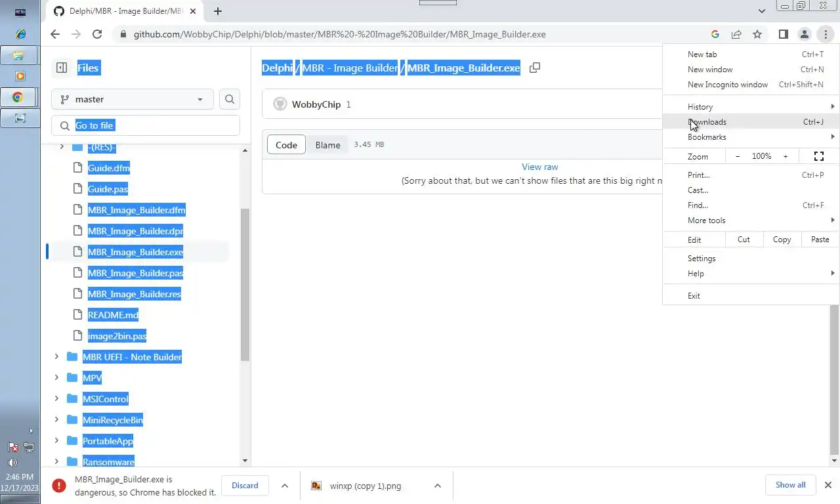The image size is (840, 504).
Task: Zoom in with the plus button
Action: click(x=786, y=156)
